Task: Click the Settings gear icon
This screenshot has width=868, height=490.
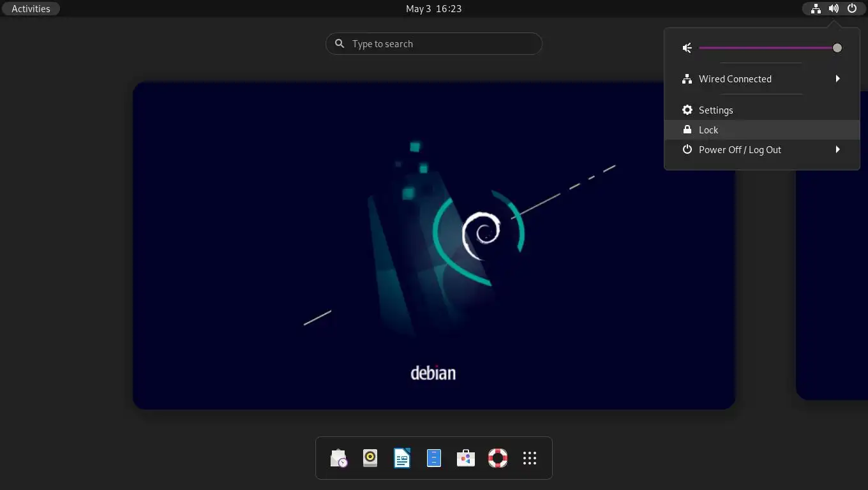Action: click(x=687, y=110)
